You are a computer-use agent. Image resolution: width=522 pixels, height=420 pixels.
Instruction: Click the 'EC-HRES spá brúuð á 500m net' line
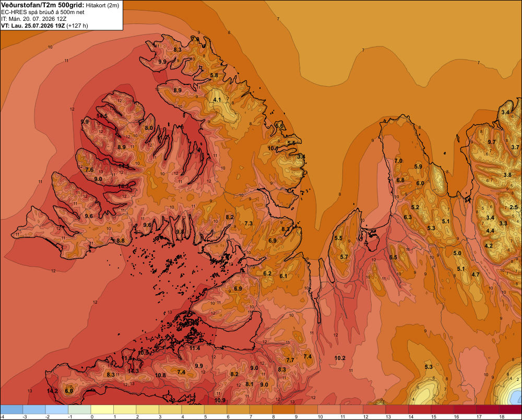click(x=43, y=13)
